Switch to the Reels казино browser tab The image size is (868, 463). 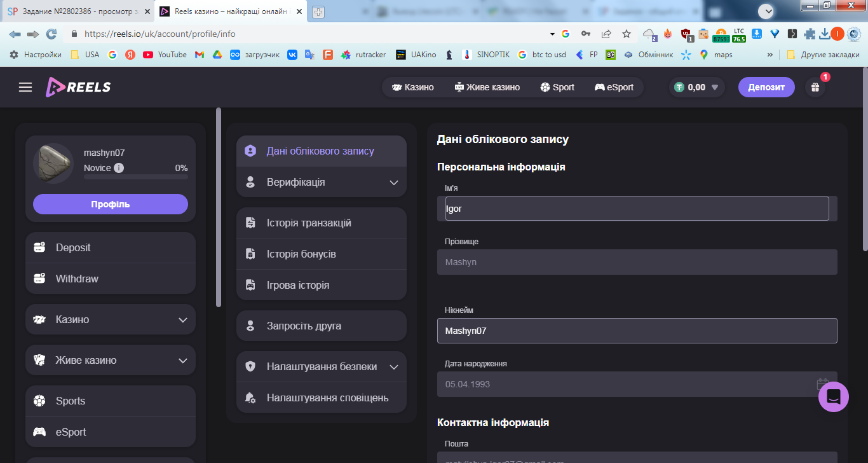(x=231, y=11)
